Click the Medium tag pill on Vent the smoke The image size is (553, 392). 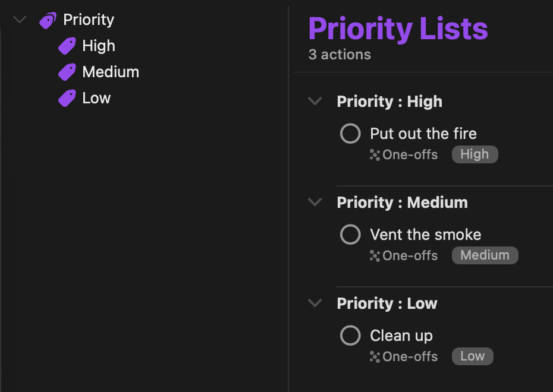[485, 255]
